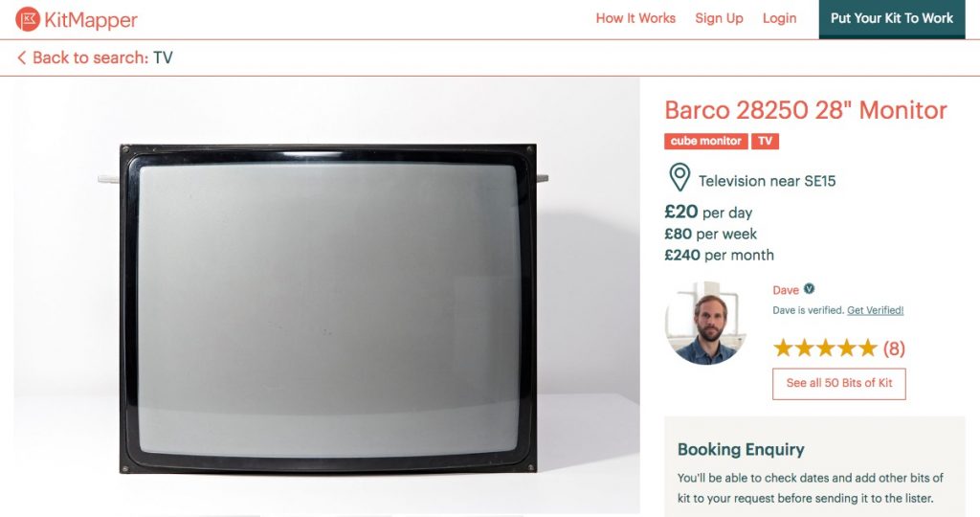Open the Login page
Screen dimensions: 980x517
[779, 18]
